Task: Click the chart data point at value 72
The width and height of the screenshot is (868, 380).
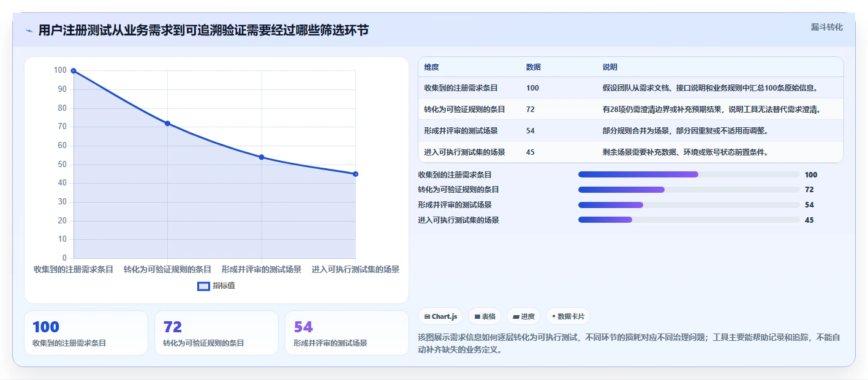Action: (x=167, y=124)
